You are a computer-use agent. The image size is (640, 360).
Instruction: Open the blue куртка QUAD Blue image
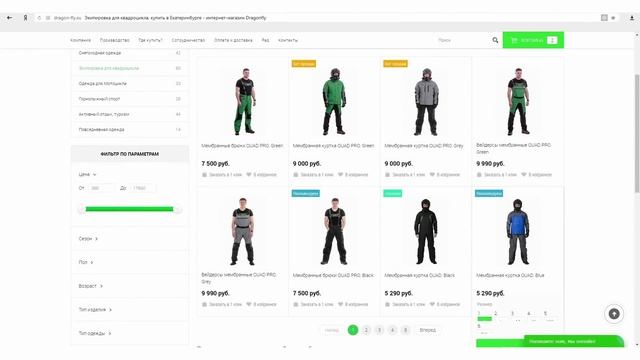518,231
